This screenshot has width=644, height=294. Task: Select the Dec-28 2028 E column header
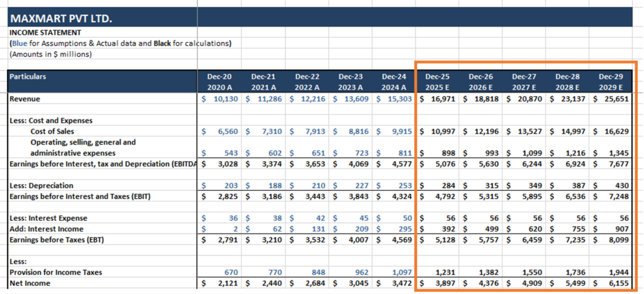(x=568, y=82)
